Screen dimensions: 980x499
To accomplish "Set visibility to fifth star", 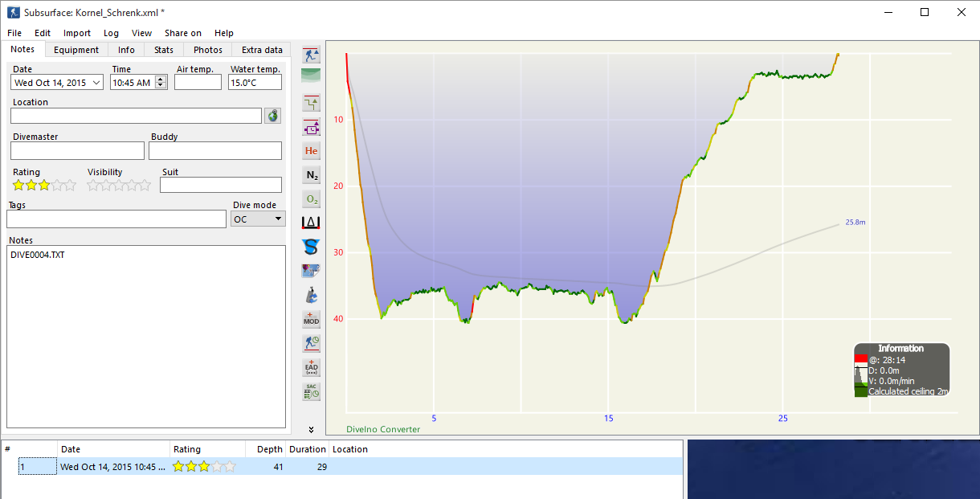I will tap(145, 185).
